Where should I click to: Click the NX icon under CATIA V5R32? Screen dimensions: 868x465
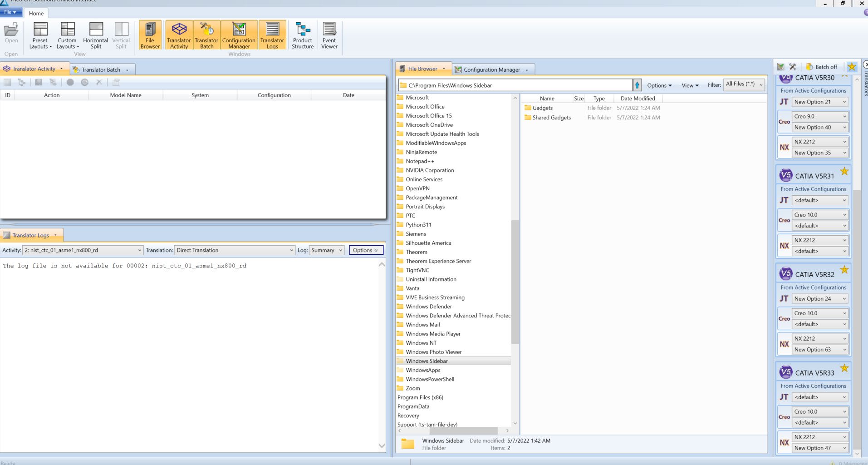(785, 344)
